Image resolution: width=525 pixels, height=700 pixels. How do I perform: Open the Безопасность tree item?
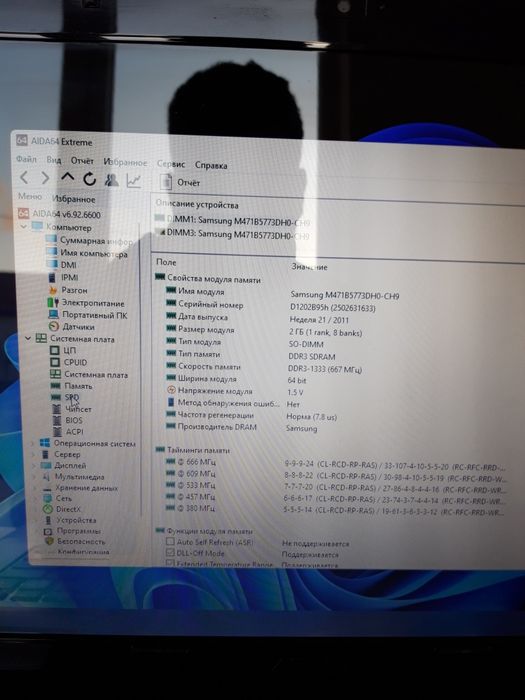[75, 542]
